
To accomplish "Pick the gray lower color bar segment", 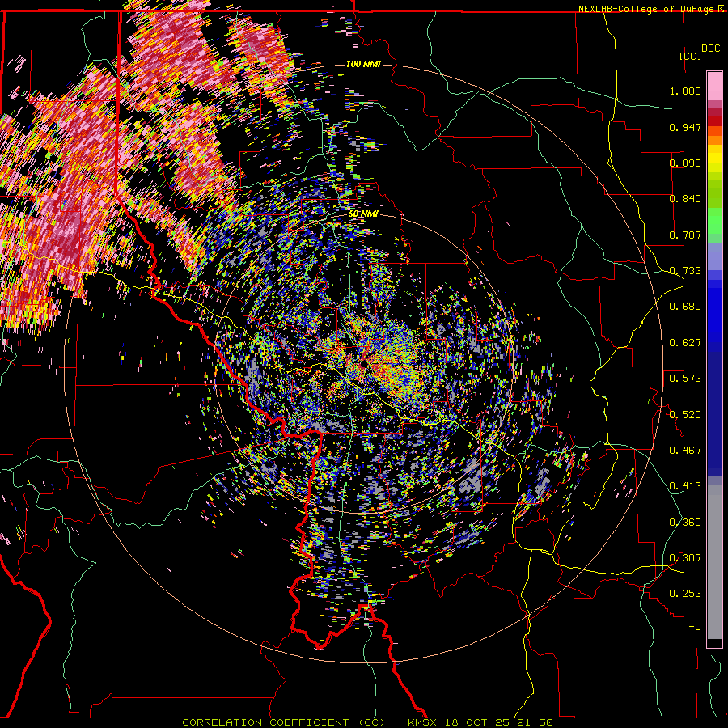I will 714,562.
